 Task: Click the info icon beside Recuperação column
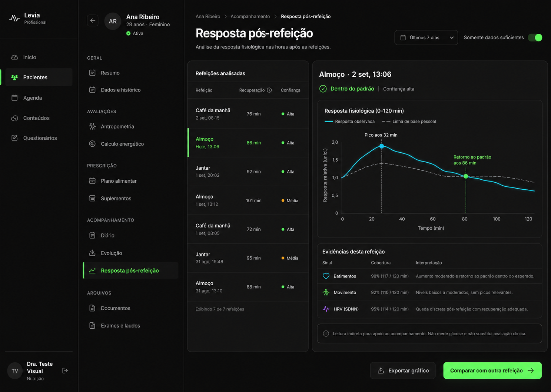pos(269,90)
